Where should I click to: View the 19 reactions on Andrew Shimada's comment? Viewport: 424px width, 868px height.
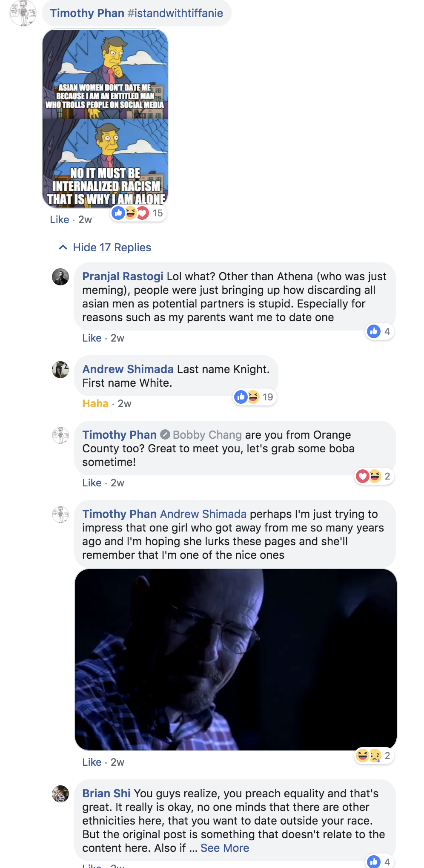(x=255, y=397)
